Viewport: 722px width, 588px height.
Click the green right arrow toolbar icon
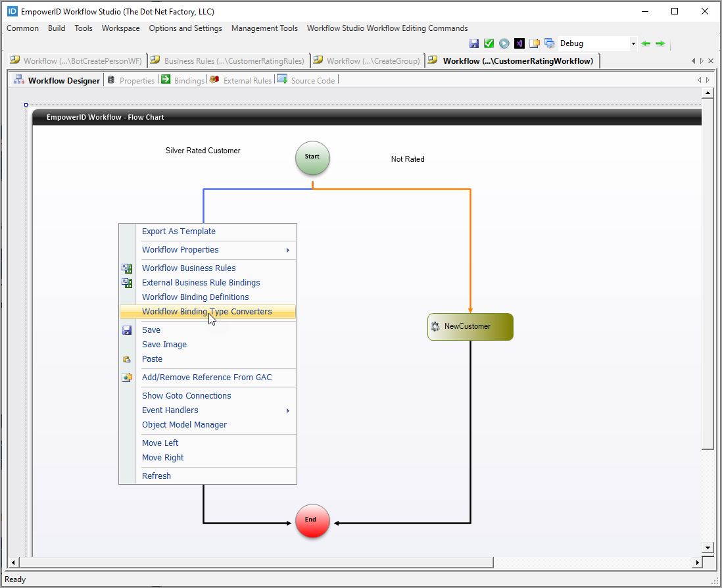660,43
